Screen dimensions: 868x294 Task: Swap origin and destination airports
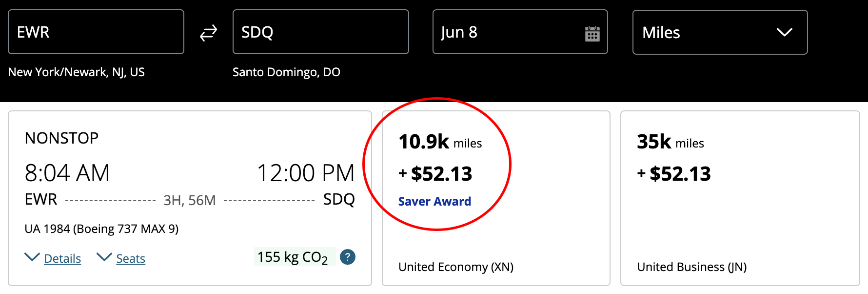pyautogui.click(x=208, y=33)
